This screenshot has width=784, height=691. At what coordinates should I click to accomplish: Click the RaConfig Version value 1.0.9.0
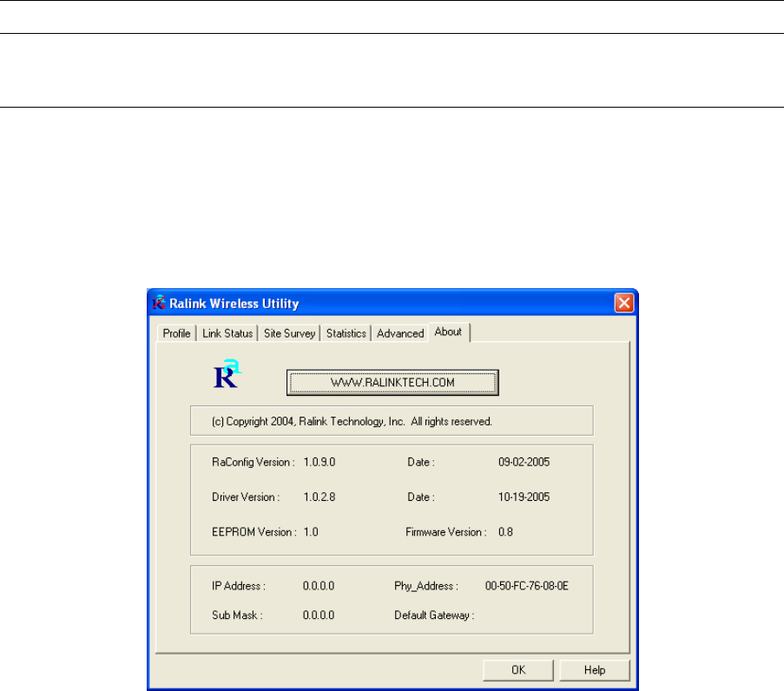(320, 462)
